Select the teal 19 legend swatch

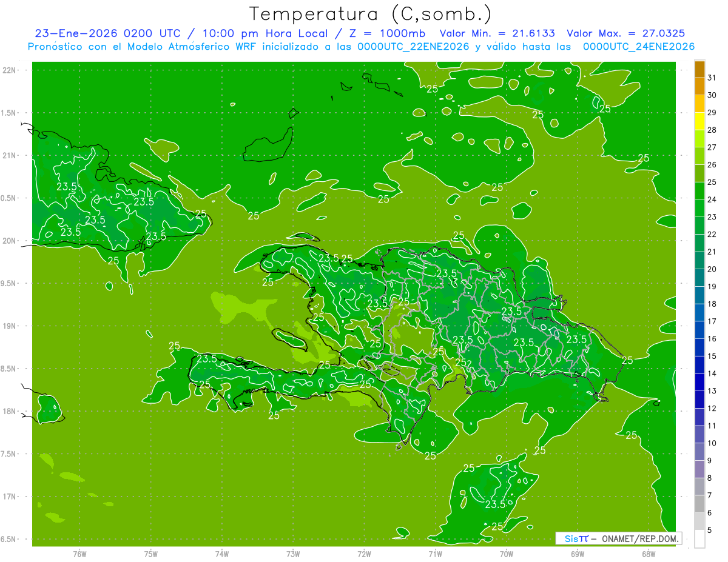(699, 295)
